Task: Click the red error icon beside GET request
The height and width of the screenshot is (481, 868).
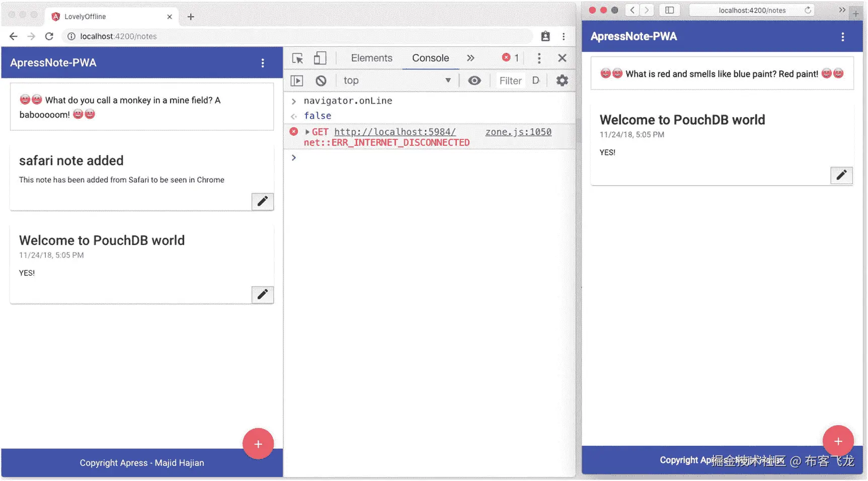Action: pyautogui.click(x=294, y=132)
